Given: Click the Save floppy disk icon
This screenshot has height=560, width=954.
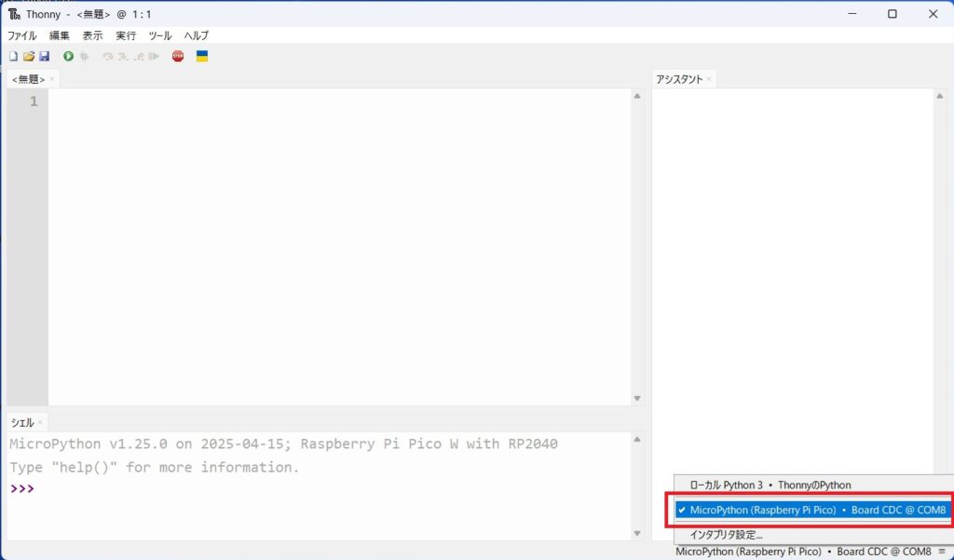Looking at the screenshot, I should [x=44, y=56].
